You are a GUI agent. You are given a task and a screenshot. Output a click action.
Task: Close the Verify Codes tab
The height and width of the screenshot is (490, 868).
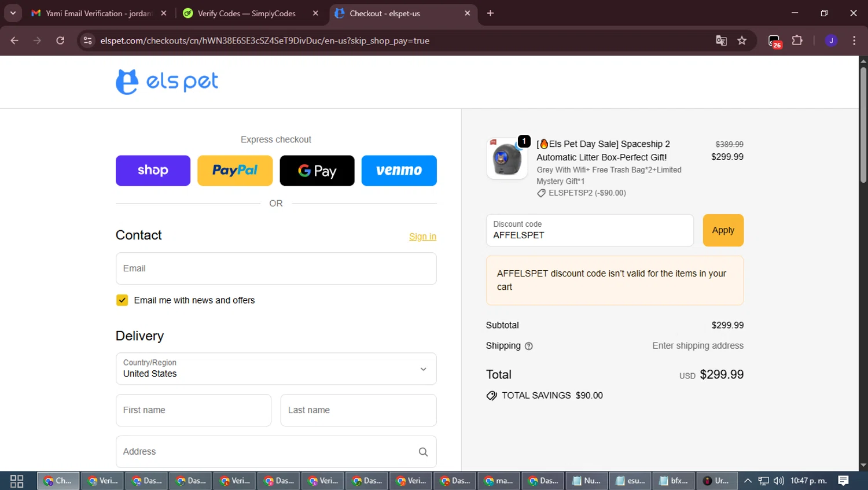click(x=315, y=13)
